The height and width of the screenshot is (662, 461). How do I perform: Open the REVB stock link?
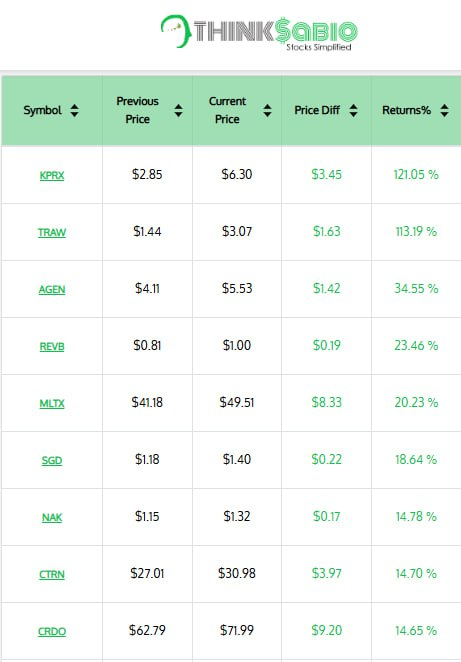(52, 346)
